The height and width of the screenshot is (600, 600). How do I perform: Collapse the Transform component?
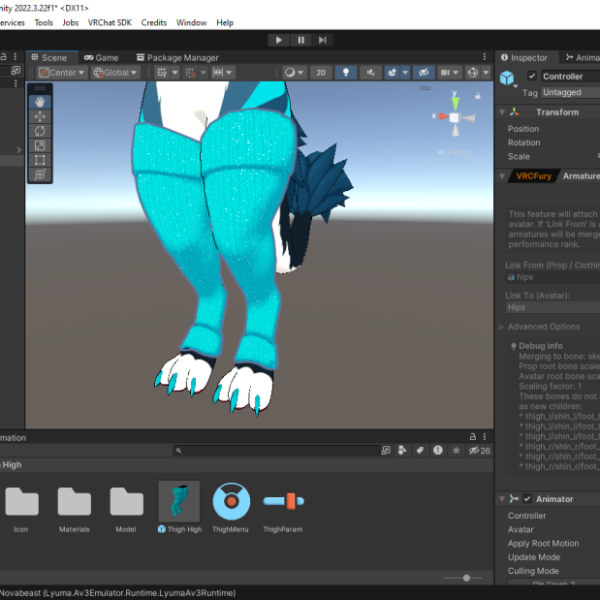click(x=502, y=112)
